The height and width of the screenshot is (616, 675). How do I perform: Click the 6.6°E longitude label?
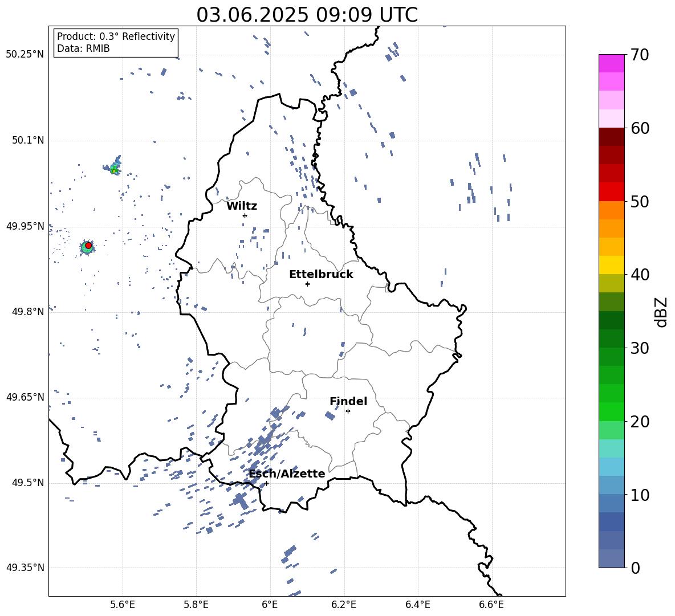click(x=491, y=605)
